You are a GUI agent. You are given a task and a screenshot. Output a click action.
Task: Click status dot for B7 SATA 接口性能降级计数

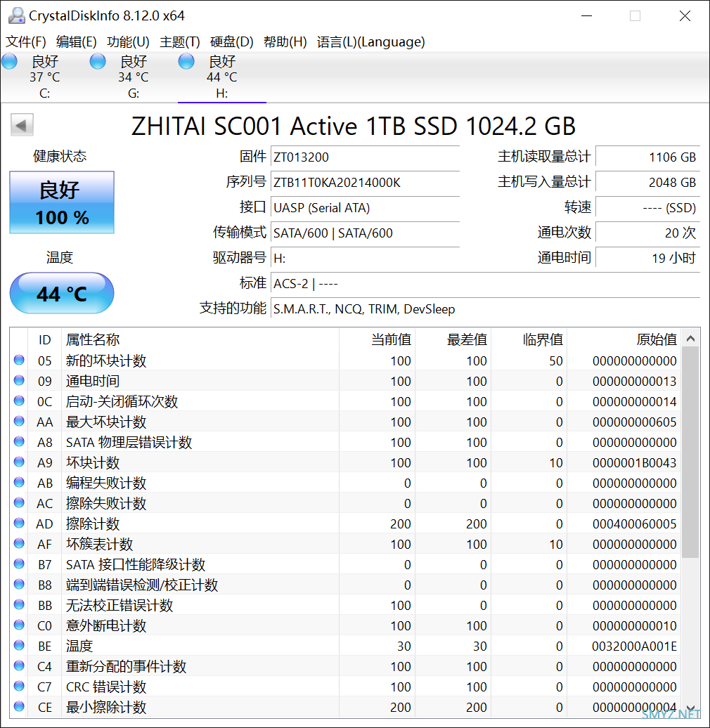(x=19, y=564)
